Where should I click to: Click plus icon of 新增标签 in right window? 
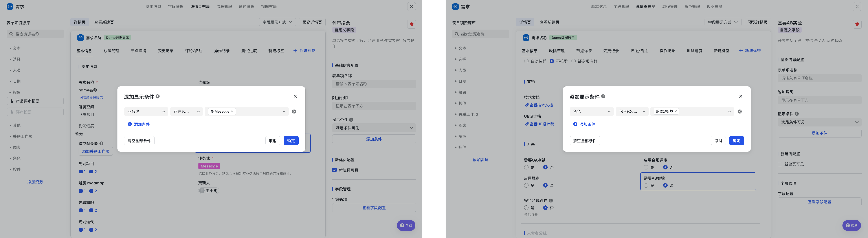(741, 51)
